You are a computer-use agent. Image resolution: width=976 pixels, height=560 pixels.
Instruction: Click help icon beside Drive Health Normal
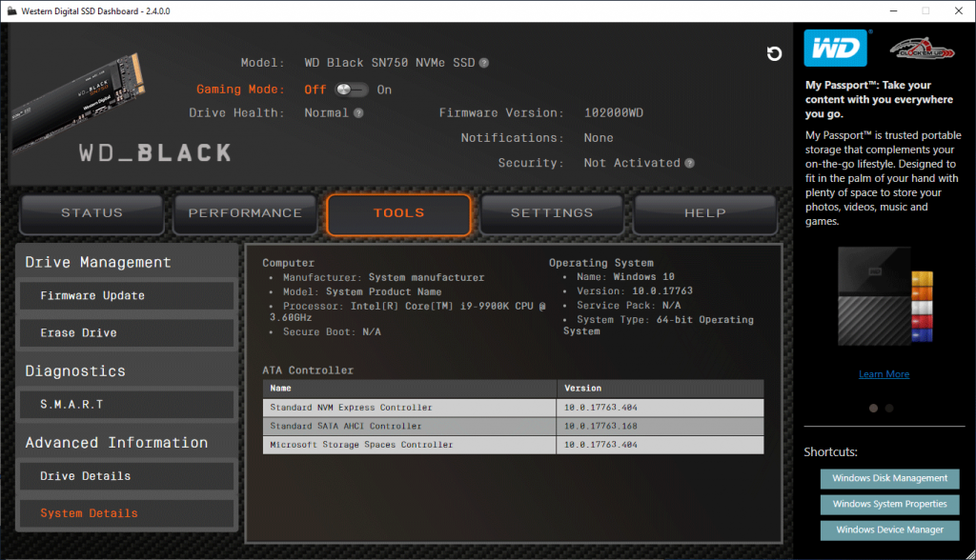(358, 113)
